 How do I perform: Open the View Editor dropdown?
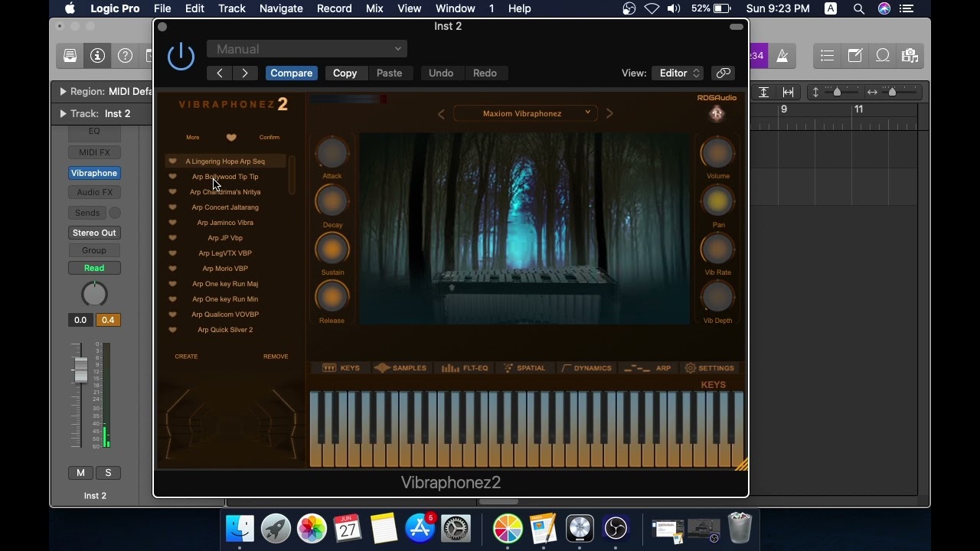click(x=678, y=73)
